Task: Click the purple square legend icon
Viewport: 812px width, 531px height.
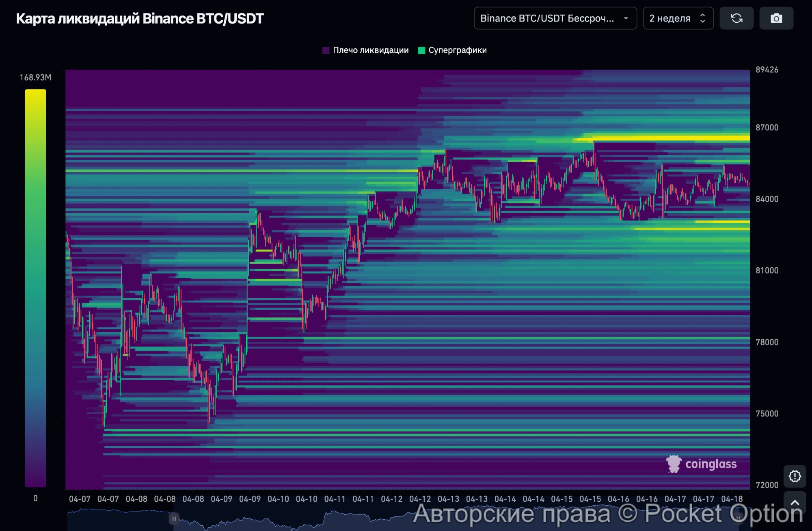Action: click(326, 50)
